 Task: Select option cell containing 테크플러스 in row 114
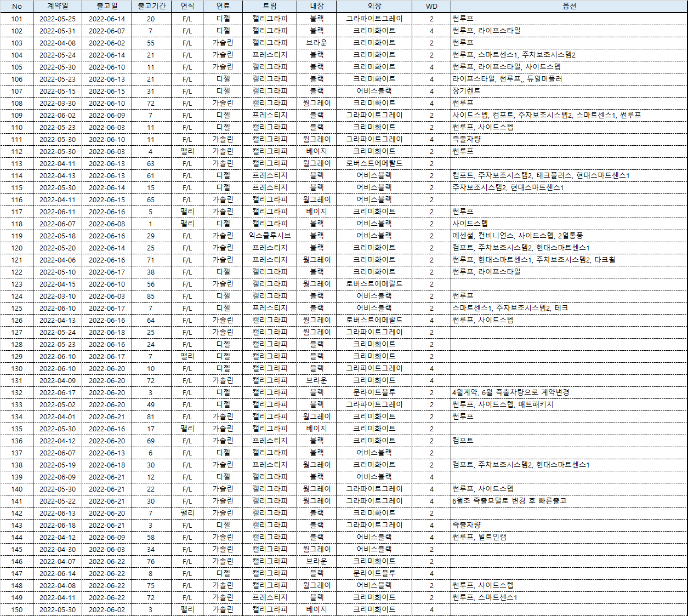tap(569, 175)
